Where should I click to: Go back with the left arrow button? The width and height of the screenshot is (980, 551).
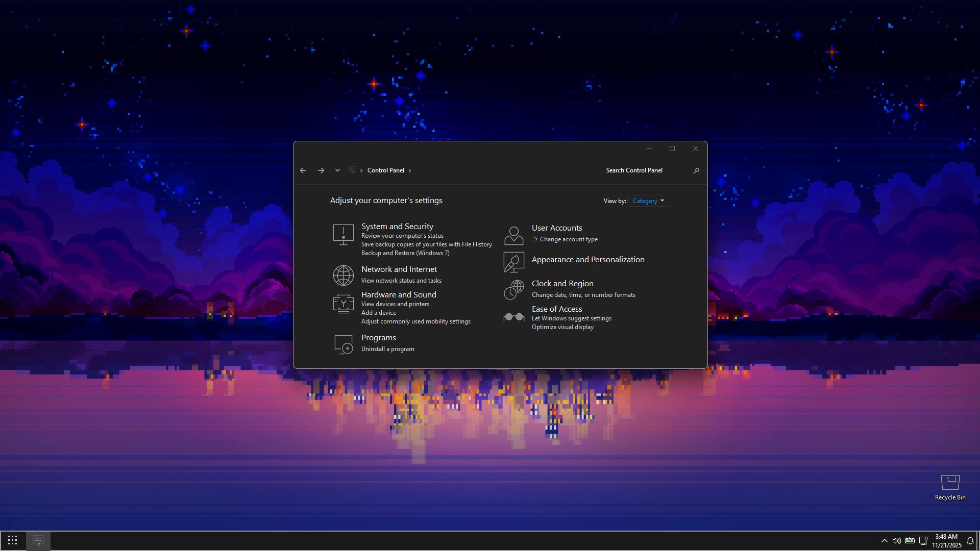303,170
